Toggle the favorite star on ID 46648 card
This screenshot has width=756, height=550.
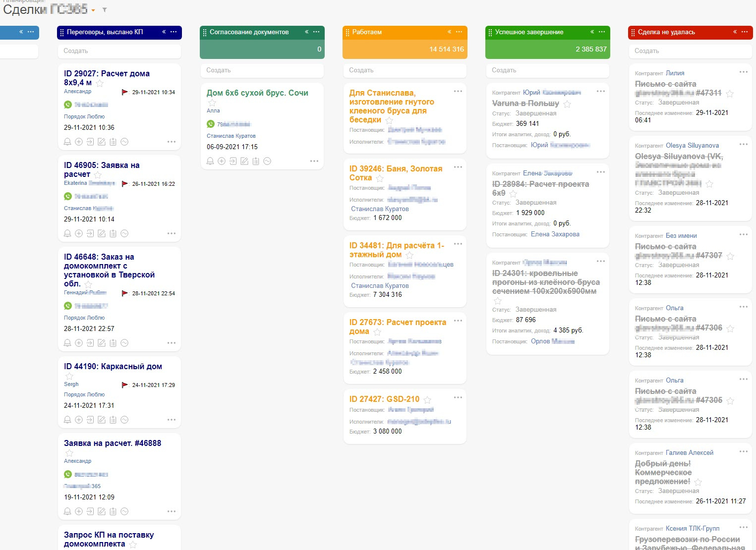tap(88, 284)
